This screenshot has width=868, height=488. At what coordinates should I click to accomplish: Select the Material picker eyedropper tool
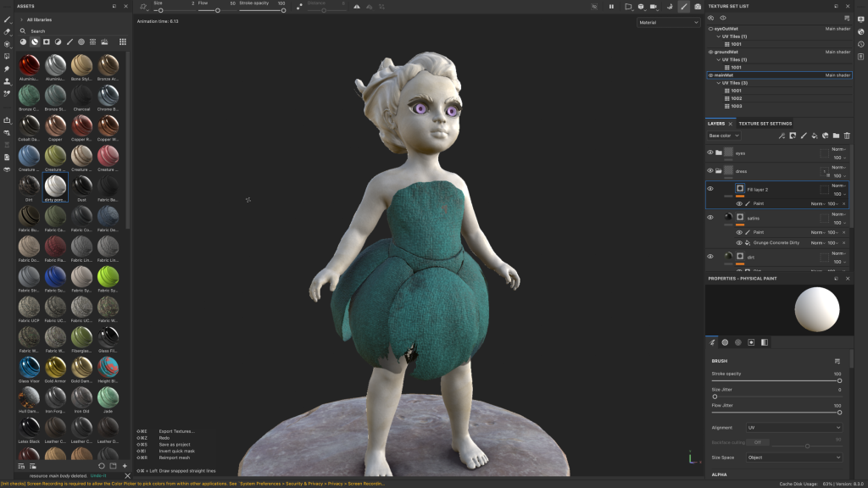[x=7, y=93]
